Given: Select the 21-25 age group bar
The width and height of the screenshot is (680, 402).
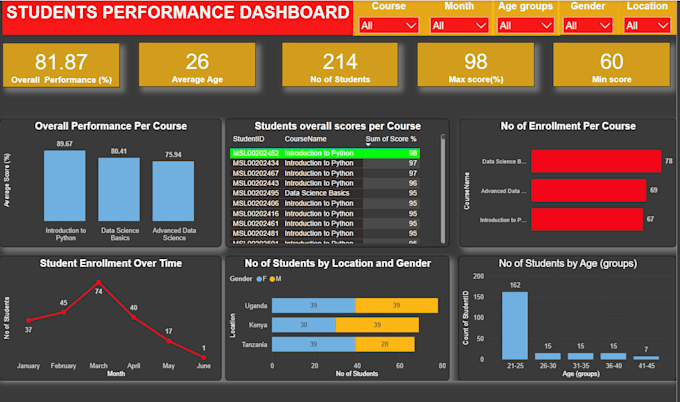Looking at the screenshot, I should 515,326.
